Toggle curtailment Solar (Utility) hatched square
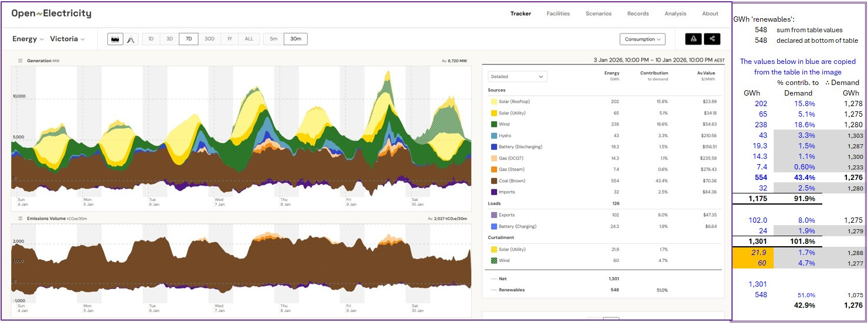The image size is (868, 323). click(493, 249)
